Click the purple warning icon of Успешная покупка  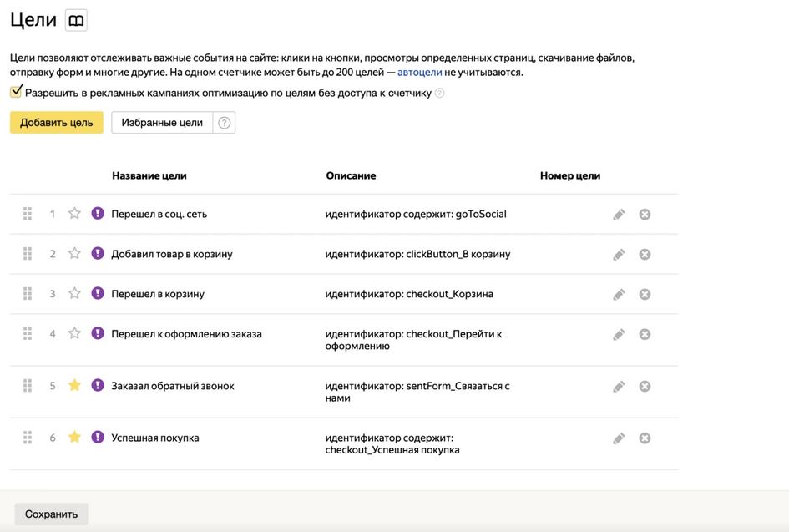[98, 438]
